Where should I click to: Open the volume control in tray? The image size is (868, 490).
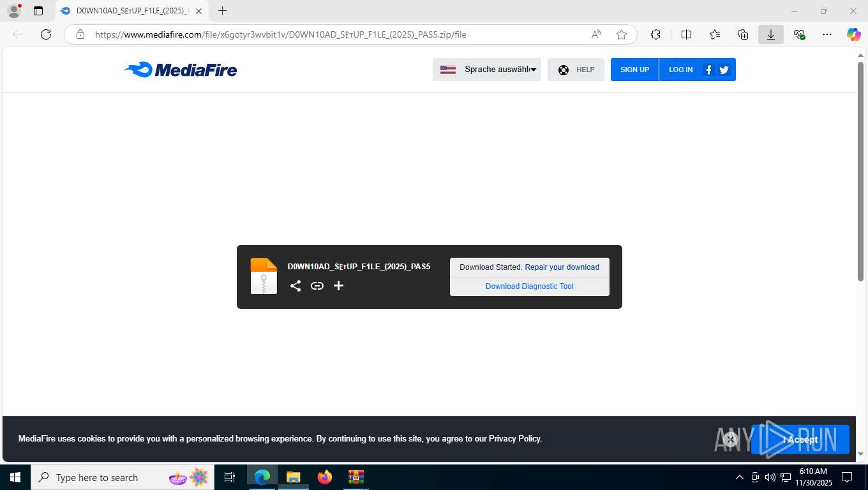pyautogui.click(x=770, y=477)
